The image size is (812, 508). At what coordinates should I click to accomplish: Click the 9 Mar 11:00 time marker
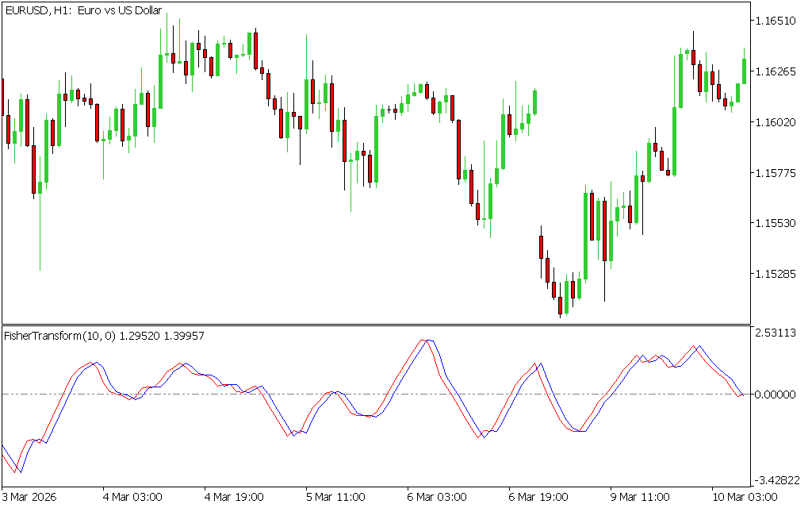click(x=640, y=497)
